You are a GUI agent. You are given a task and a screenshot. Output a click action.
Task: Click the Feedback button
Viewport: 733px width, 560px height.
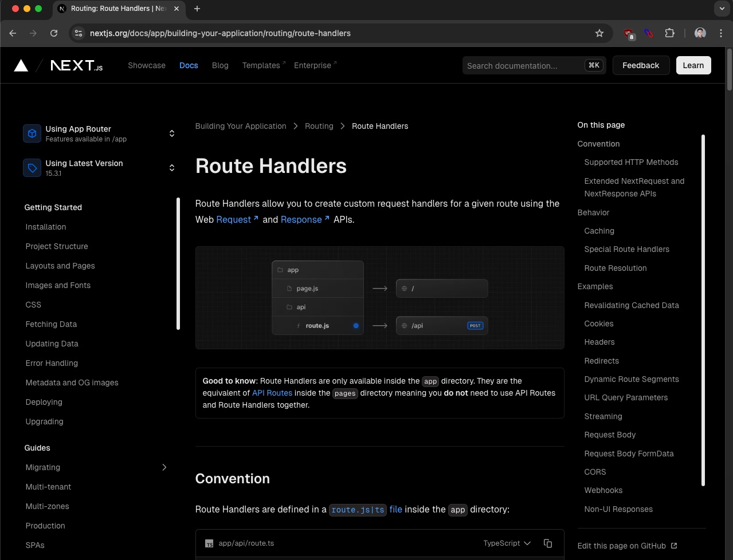[x=641, y=65]
